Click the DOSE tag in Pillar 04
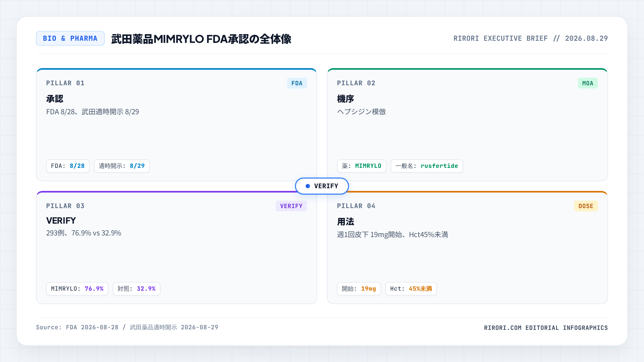The height and width of the screenshot is (362, 644). click(x=586, y=206)
